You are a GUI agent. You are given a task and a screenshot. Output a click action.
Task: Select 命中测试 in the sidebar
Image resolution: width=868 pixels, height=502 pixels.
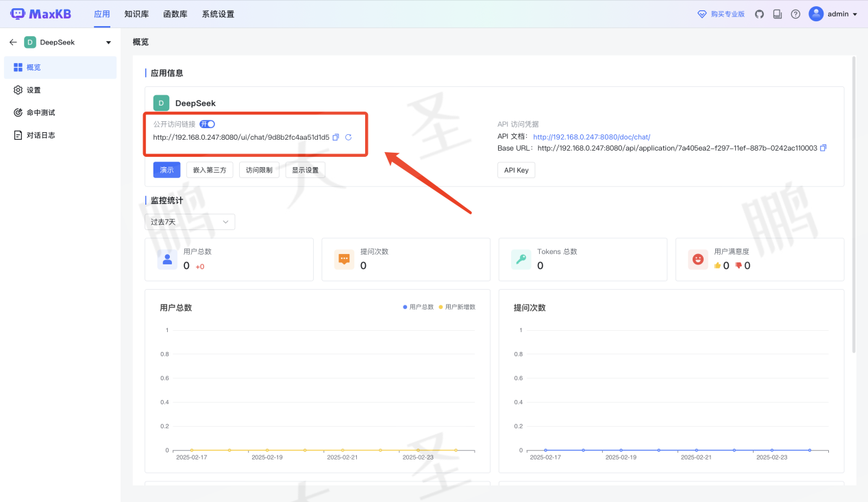[60, 112]
